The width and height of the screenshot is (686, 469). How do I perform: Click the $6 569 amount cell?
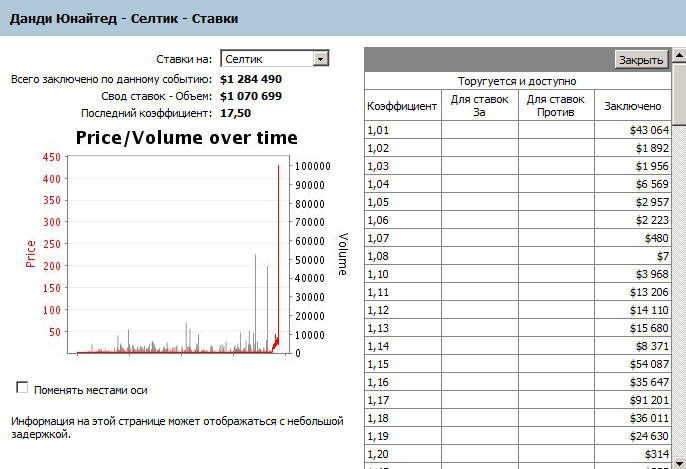tap(633, 184)
